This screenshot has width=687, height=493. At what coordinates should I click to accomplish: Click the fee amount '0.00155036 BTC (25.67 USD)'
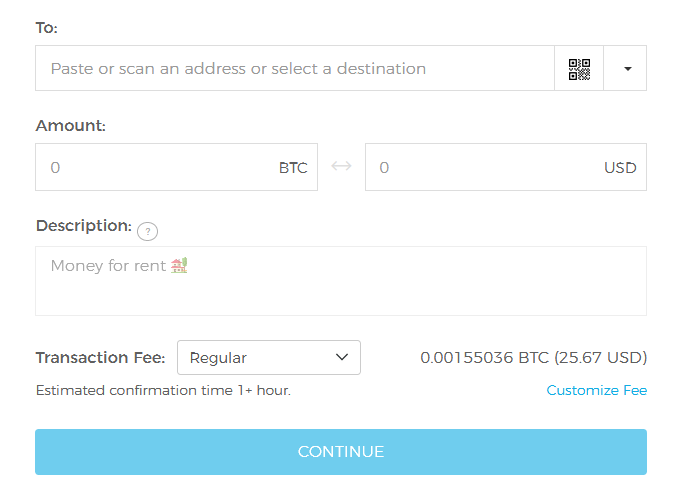click(x=533, y=357)
